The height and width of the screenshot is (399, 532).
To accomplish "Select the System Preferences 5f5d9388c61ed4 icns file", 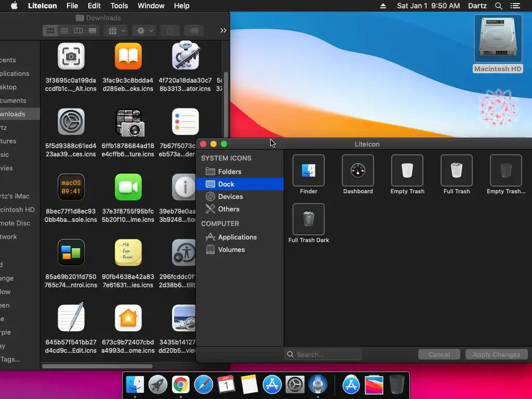I will click(x=71, y=122).
